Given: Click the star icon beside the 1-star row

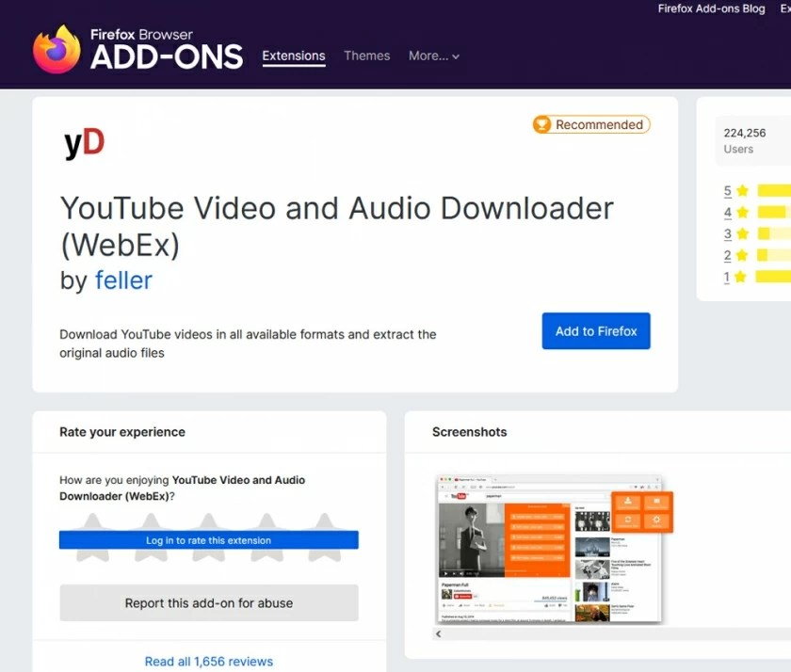Looking at the screenshot, I should click(x=743, y=277).
